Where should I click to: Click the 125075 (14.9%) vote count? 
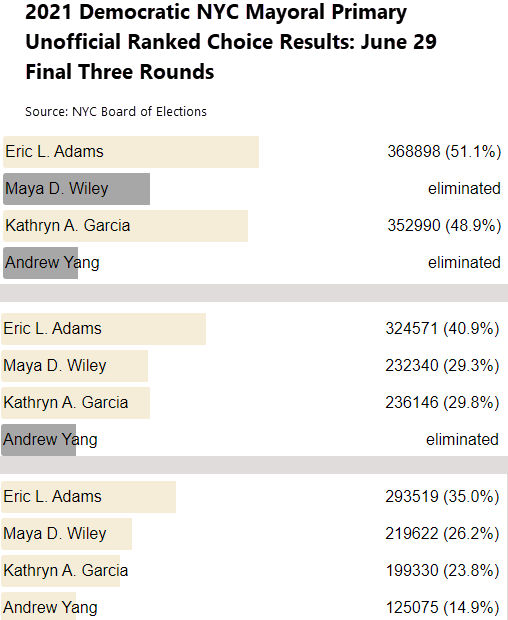[442, 608]
